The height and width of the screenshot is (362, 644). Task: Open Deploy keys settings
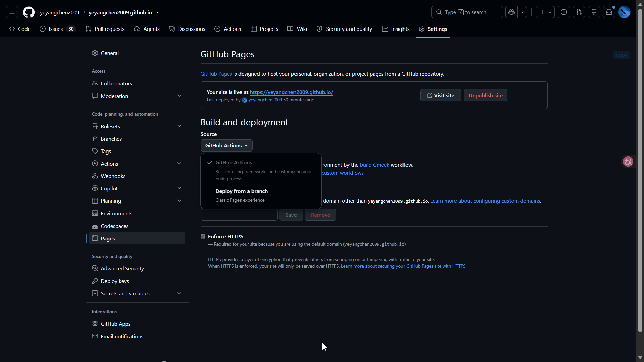[x=137, y=281]
